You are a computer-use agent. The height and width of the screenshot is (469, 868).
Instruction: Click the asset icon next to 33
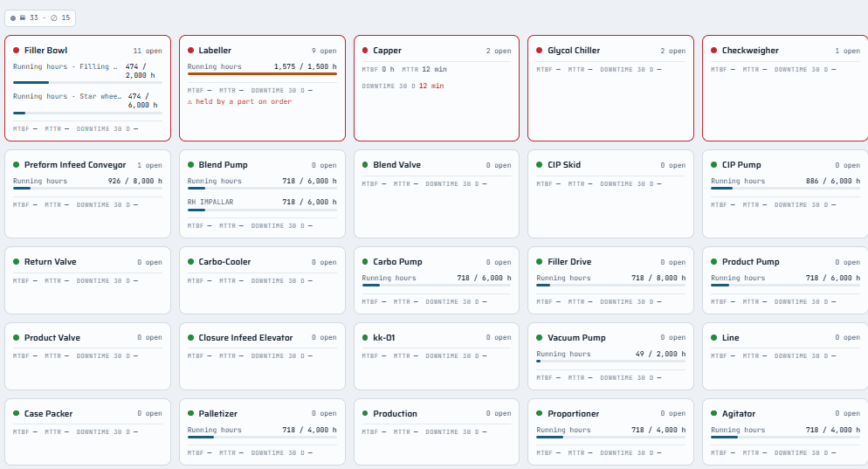click(23, 17)
